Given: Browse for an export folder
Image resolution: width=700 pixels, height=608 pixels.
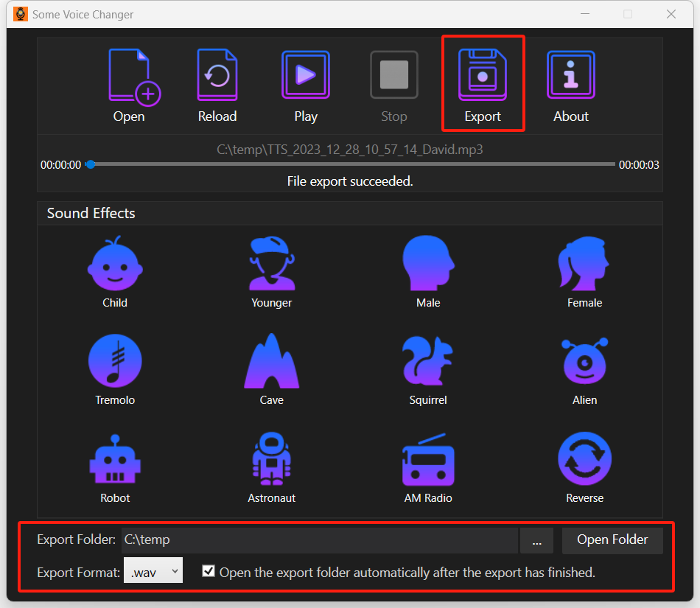Looking at the screenshot, I should 537,540.
